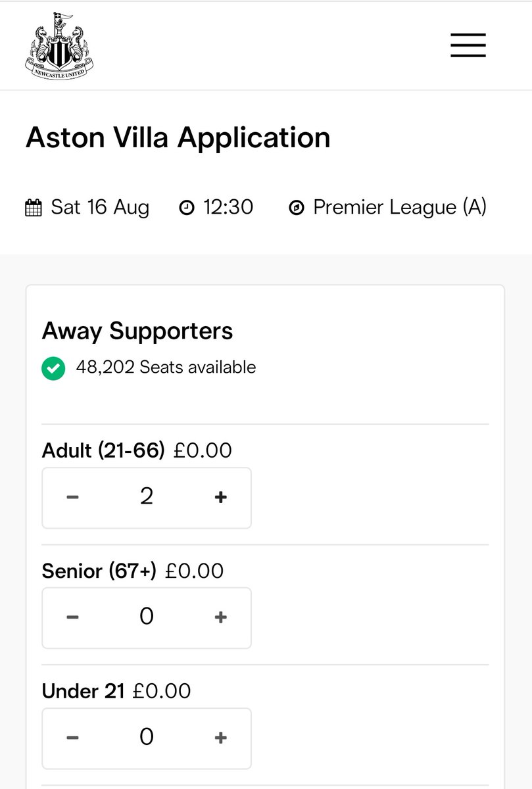Viewport: 532px width, 789px height.
Task: Click the compass icon beside Premier League
Action: pyautogui.click(x=297, y=208)
